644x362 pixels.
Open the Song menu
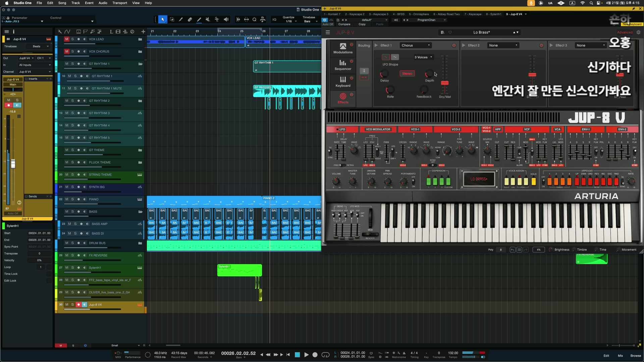pyautogui.click(x=62, y=3)
